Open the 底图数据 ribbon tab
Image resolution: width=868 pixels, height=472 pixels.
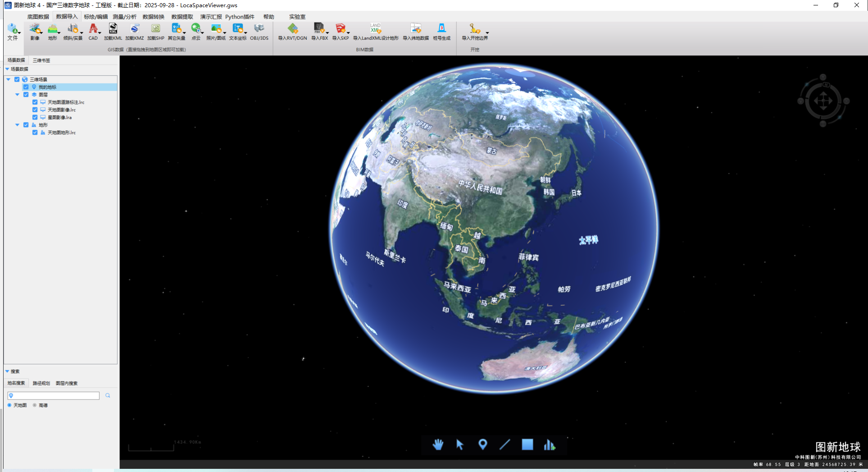38,17
